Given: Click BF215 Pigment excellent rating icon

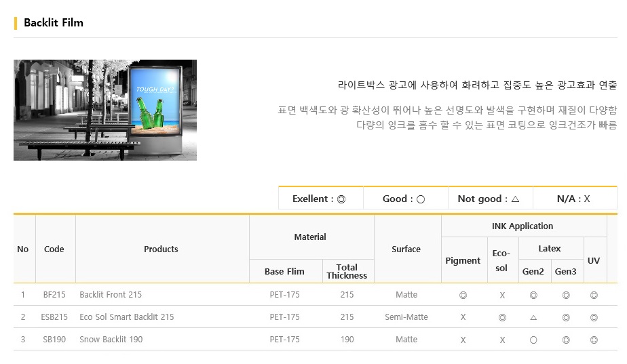Looking at the screenshot, I should click(x=463, y=296).
